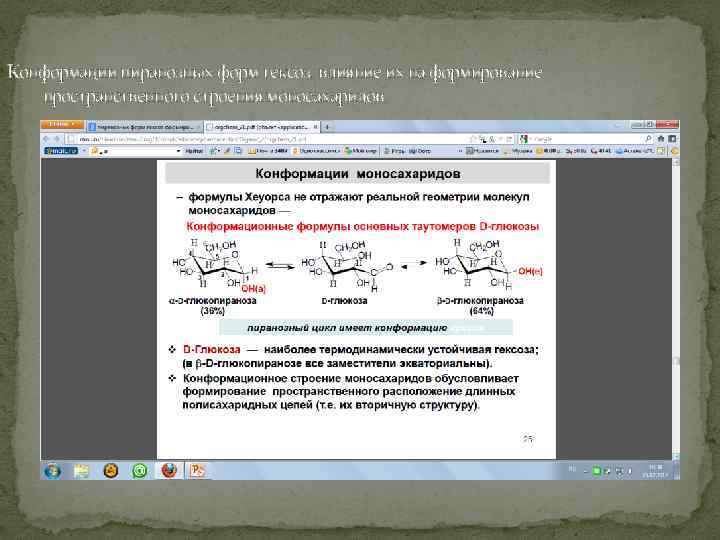
Task: Expand the Mail.ru search field dropdown arrow
Action: click(179, 151)
